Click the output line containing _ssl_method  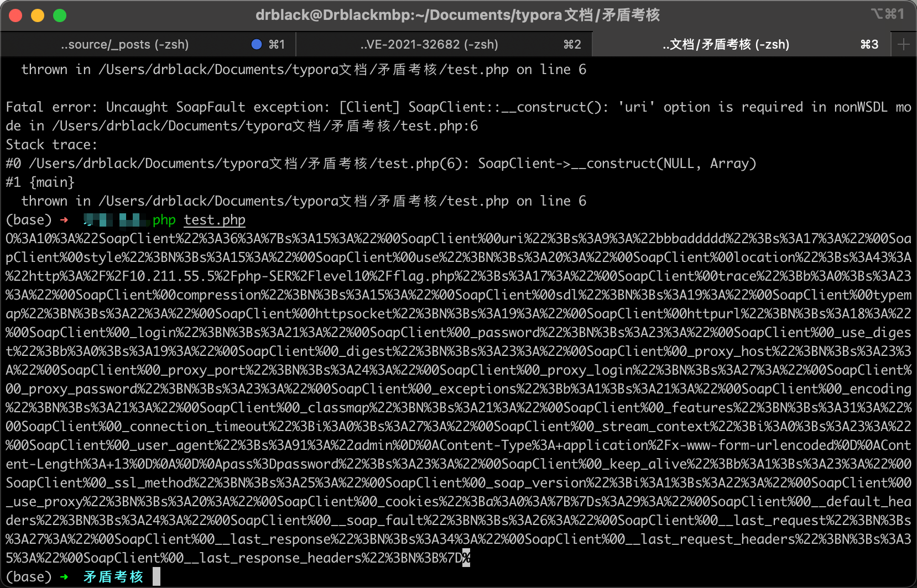(x=459, y=483)
